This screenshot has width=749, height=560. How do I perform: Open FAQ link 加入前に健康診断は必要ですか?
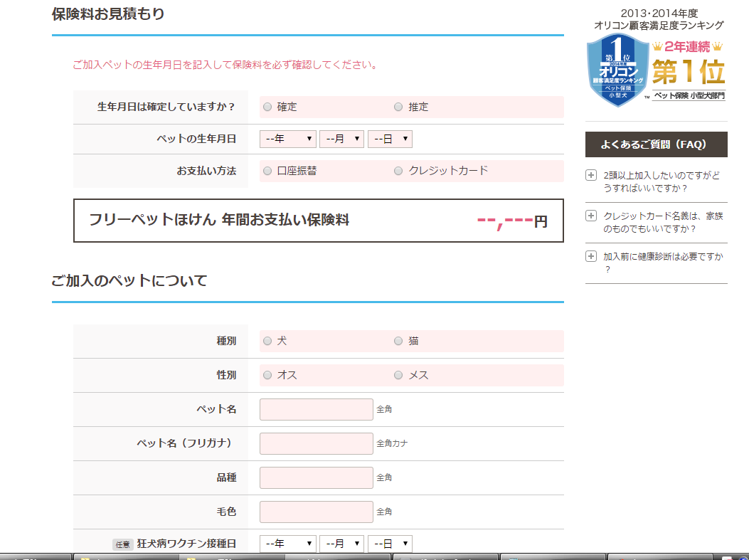click(663, 263)
